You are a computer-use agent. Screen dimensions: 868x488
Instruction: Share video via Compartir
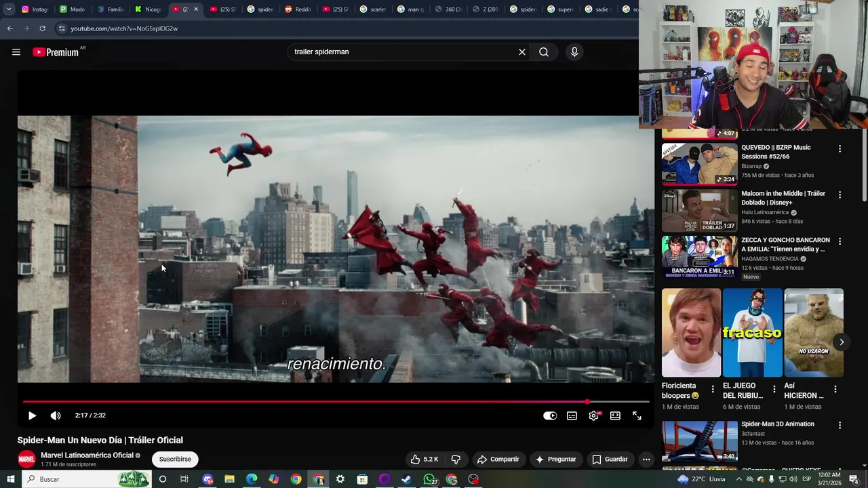pos(498,459)
